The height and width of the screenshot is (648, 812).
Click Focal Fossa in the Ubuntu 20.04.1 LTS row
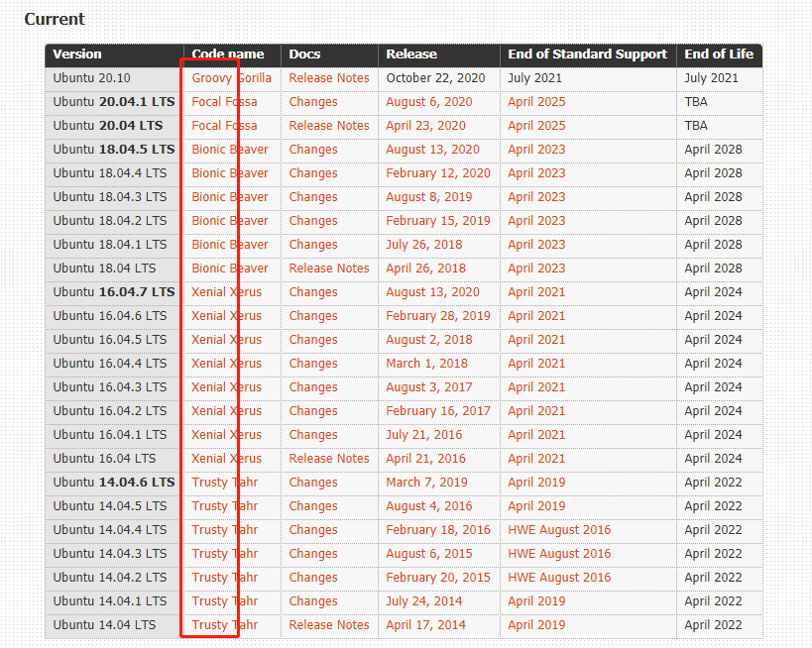[224, 102]
